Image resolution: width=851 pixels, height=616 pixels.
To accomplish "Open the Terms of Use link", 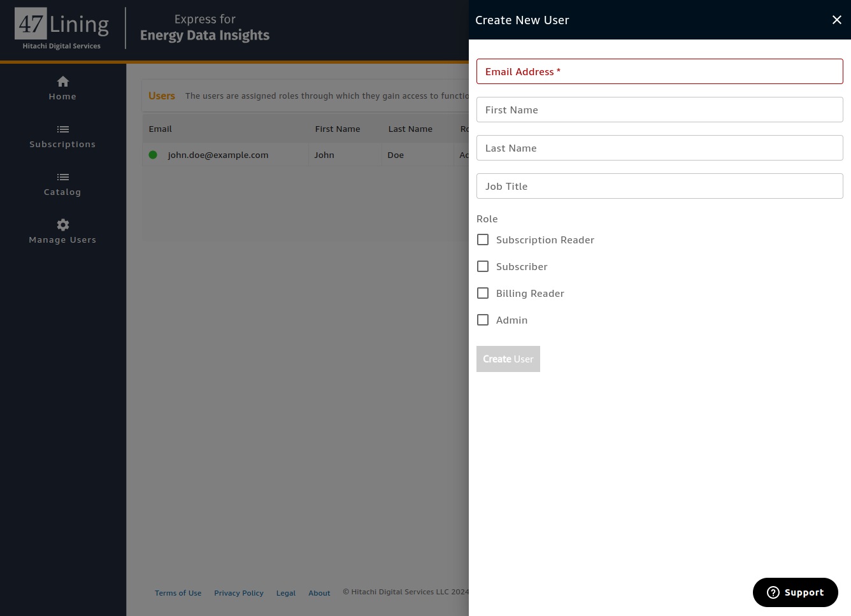I will [x=178, y=593].
